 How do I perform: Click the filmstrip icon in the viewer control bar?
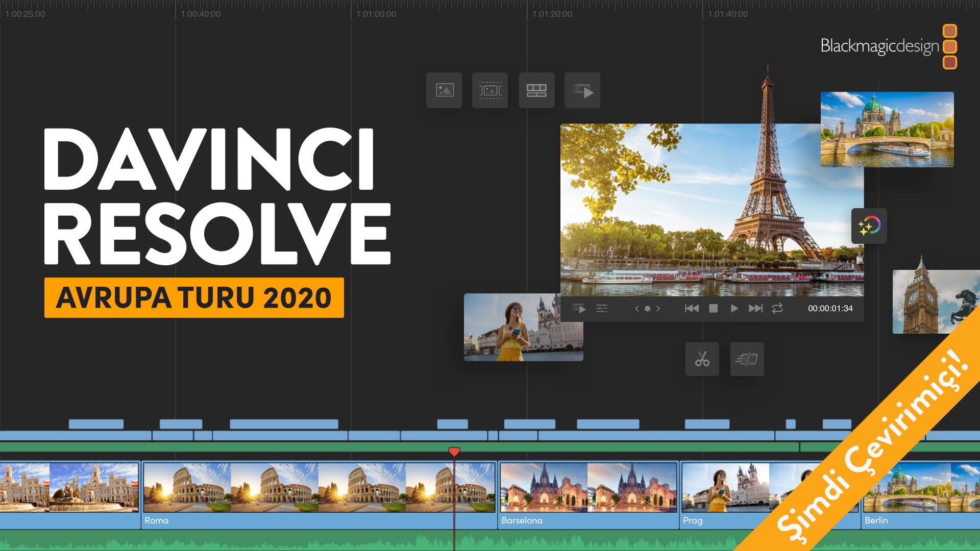click(x=579, y=308)
